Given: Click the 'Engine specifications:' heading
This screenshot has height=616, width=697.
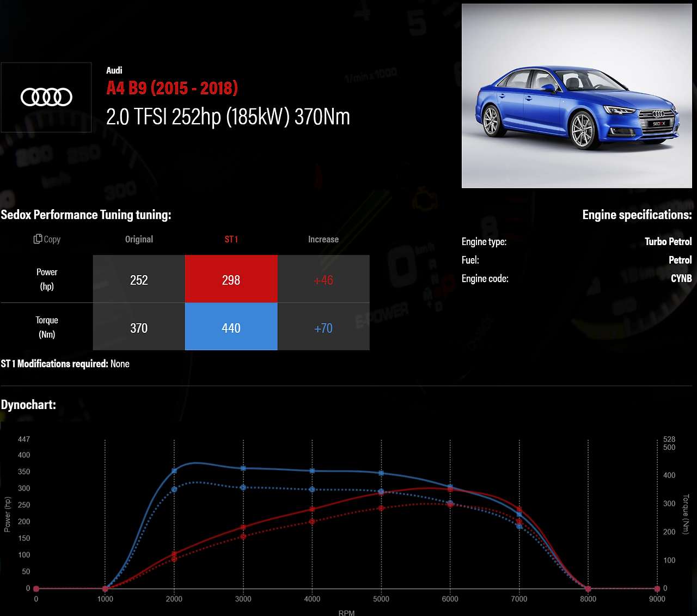Looking at the screenshot, I should 637,215.
